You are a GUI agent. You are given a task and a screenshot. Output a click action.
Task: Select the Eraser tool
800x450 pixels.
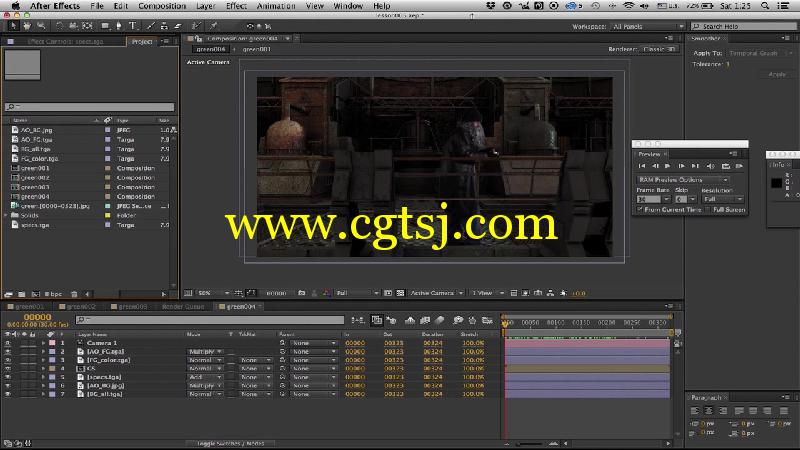[x=178, y=26]
